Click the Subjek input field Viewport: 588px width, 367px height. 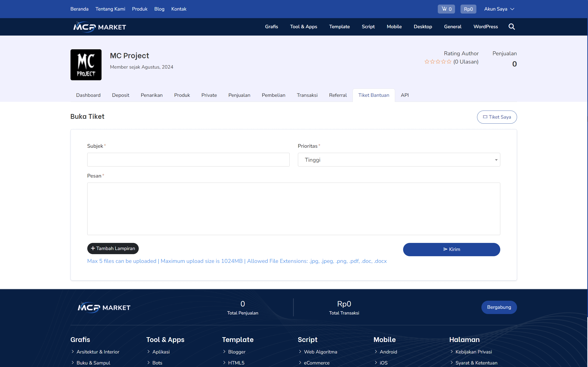coord(188,159)
